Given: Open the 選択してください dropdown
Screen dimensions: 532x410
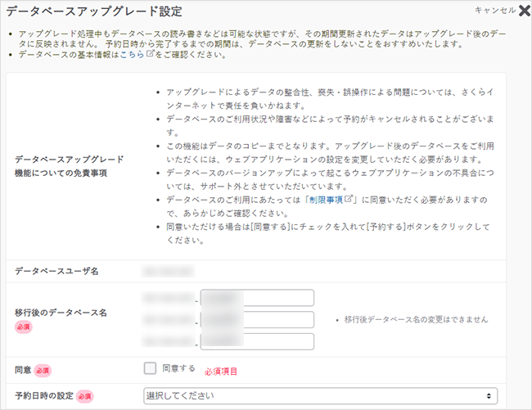Looking at the screenshot, I should (319, 396).
